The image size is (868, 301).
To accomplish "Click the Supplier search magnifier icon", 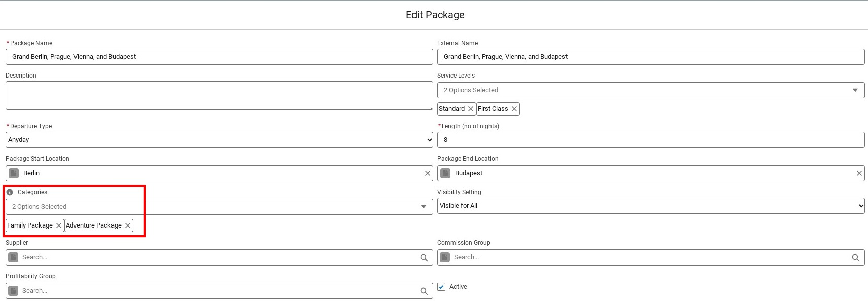I will [424, 258].
